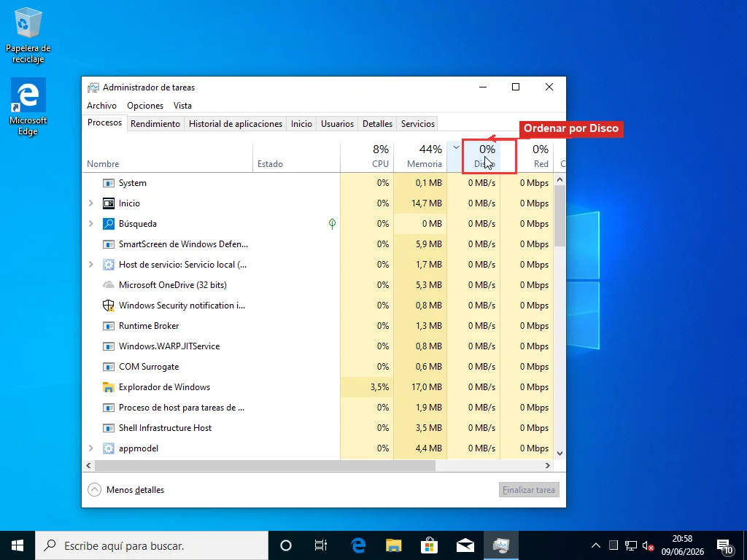Click the muted volume tray icon
Image resolution: width=747 pixels, height=560 pixels.
tap(648, 545)
